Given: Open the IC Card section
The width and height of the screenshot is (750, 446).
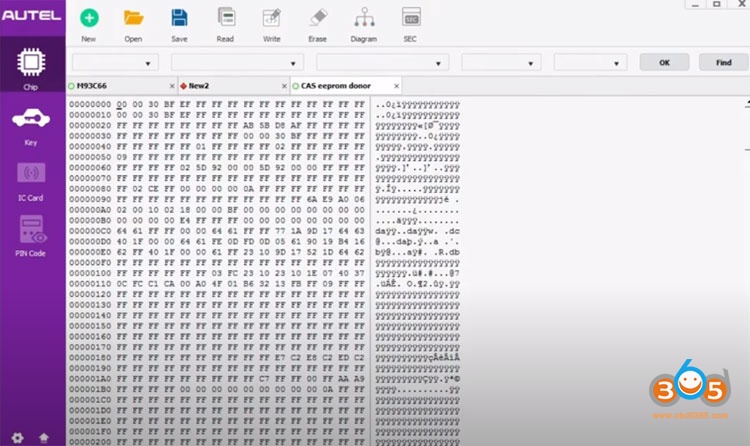Looking at the screenshot, I should pos(31,180).
